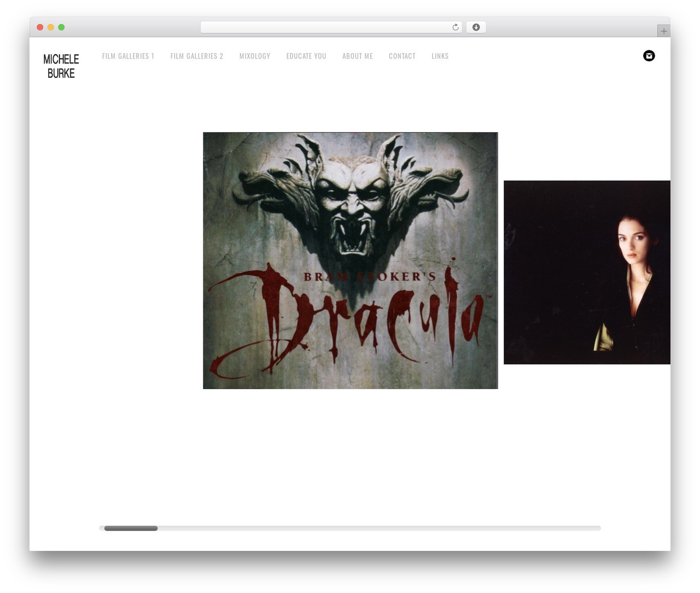The height and width of the screenshot is (593, 700).
Task: Click the horizontal gallery scrollbar thumb
Action: coord(131,528)
